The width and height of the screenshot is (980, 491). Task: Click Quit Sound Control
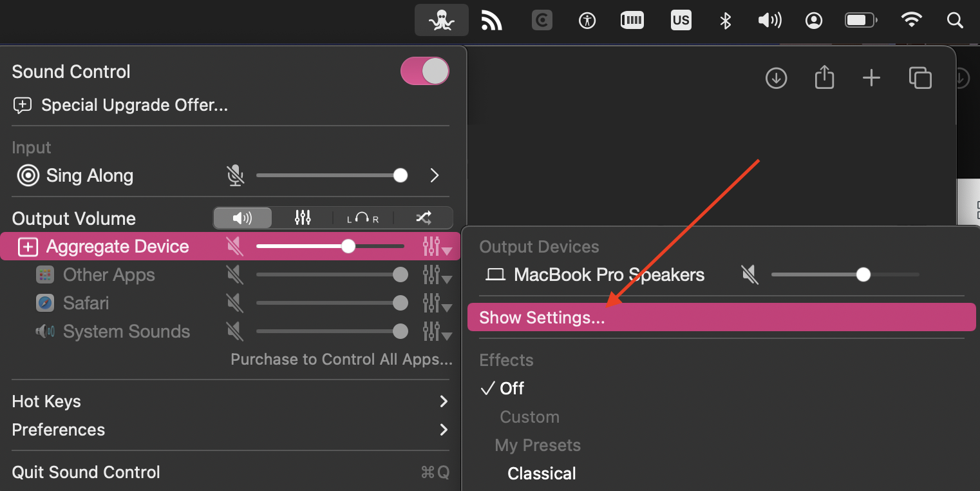tap(86, 472)
